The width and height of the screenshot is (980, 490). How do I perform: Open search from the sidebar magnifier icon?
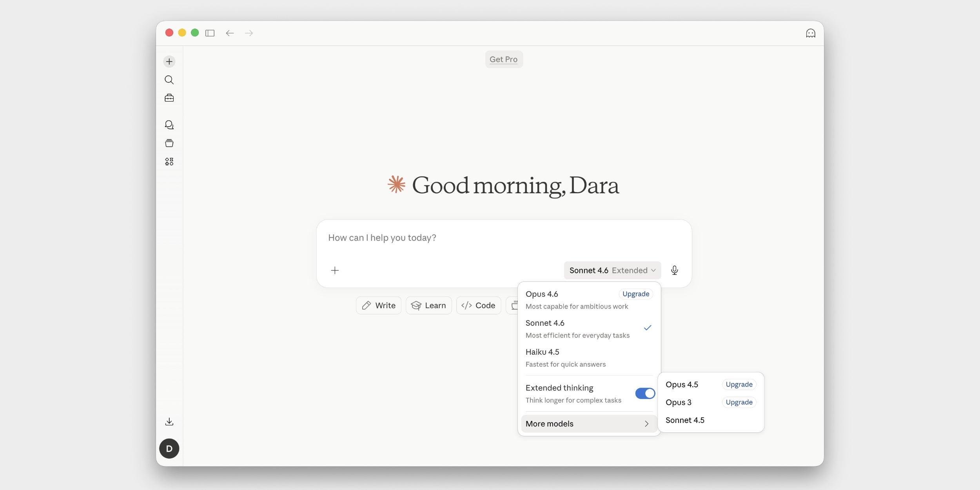click(169, 80)
